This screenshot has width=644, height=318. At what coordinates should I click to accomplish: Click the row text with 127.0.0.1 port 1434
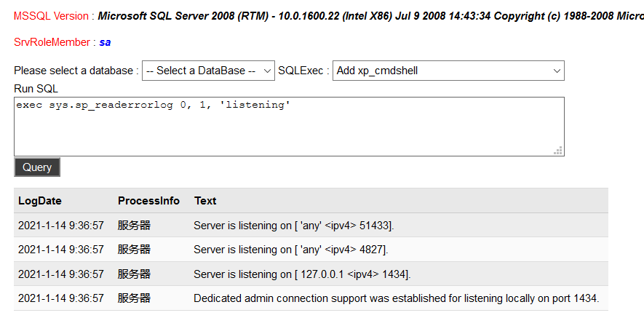pos(302,274)
